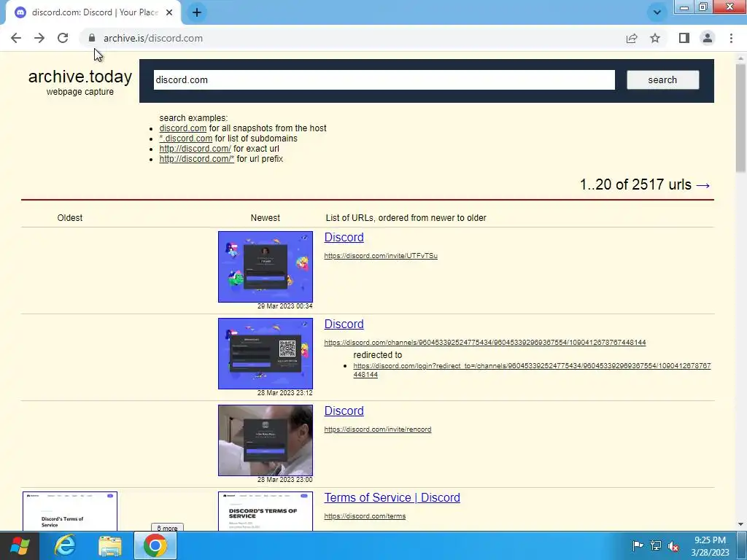Focus the address bar showing archive.is/discord.com

tap(352, 38)
